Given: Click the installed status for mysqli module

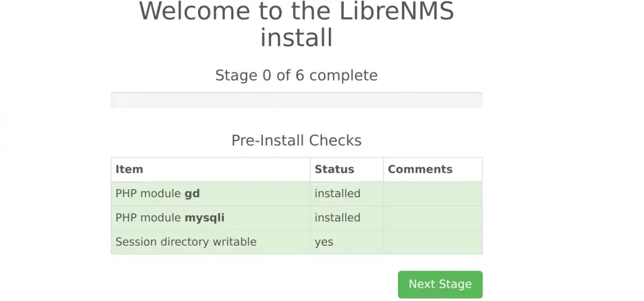Looking at the screenshot, I should pyautogui.click(x=338, y=217).
